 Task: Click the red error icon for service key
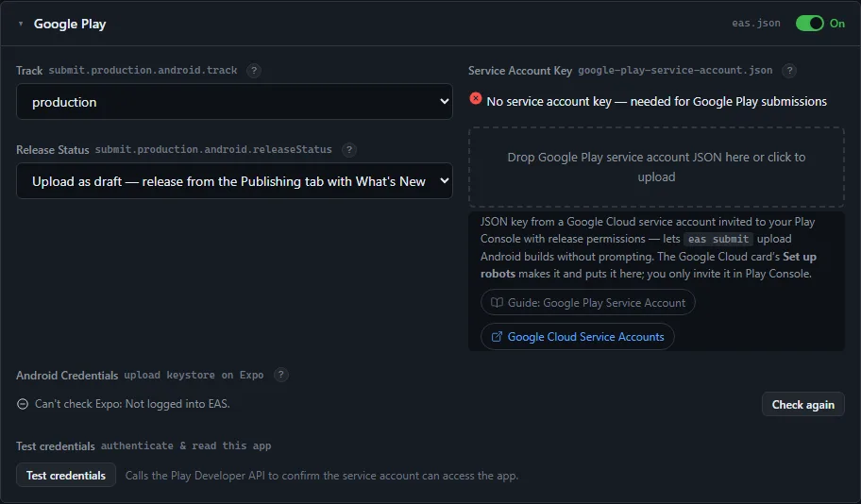[x=476, y=98]
